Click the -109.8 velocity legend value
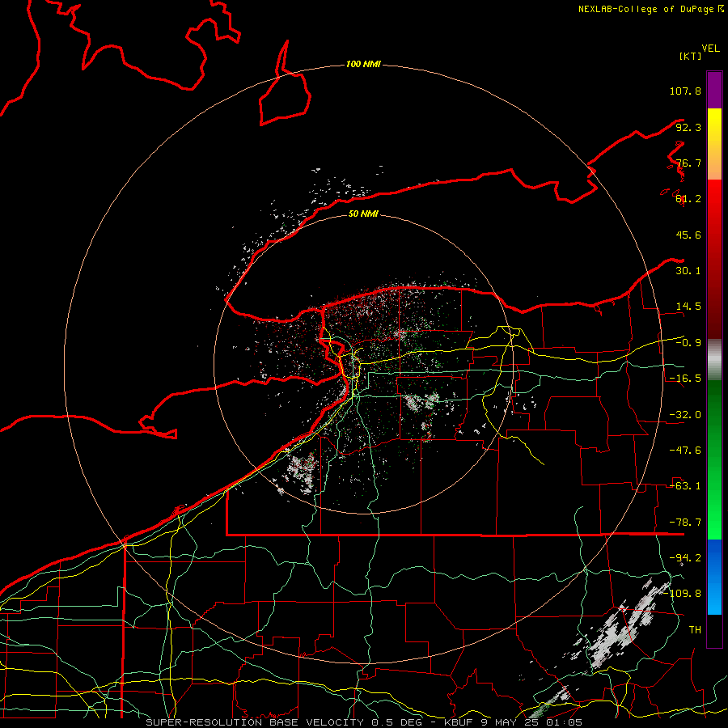This screenshot has width=728, height=728. (684, 594)
